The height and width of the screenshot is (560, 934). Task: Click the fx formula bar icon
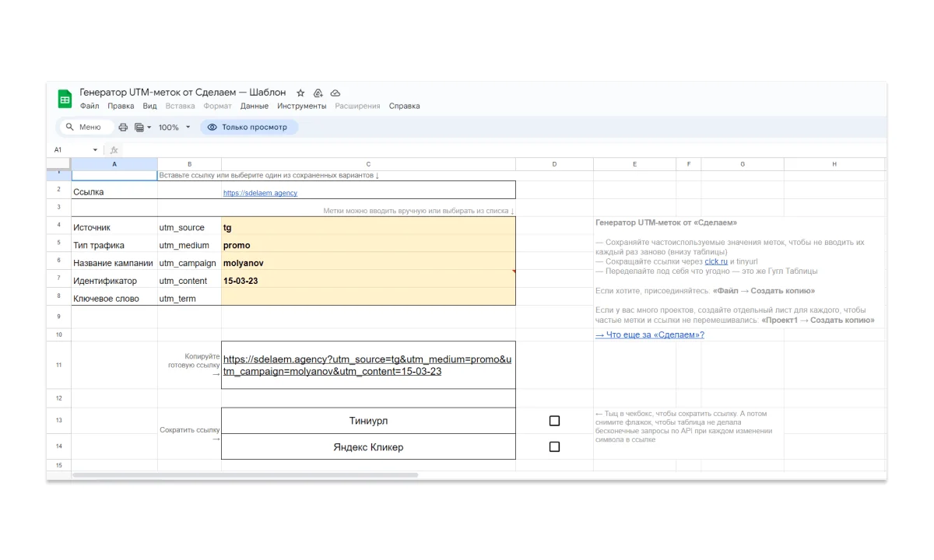click(x=114, y=149)
